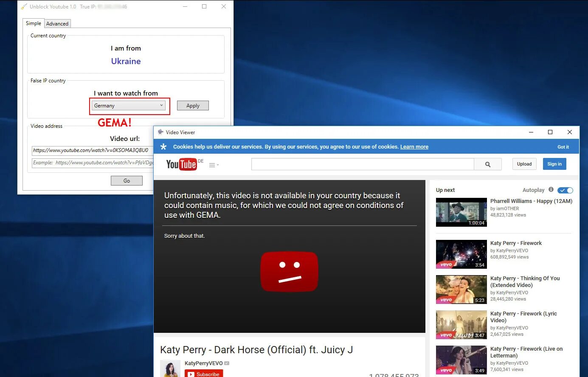588x377 pixels.
Task: Click the sad face error icon in player
Action: pyautogui.click(x=289, y=272)
